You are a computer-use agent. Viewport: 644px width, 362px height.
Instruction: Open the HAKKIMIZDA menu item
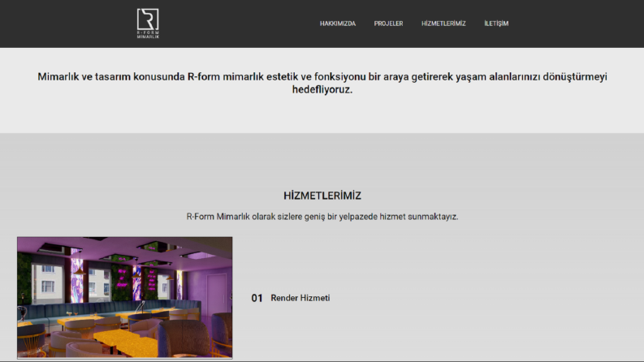point(338,24)
